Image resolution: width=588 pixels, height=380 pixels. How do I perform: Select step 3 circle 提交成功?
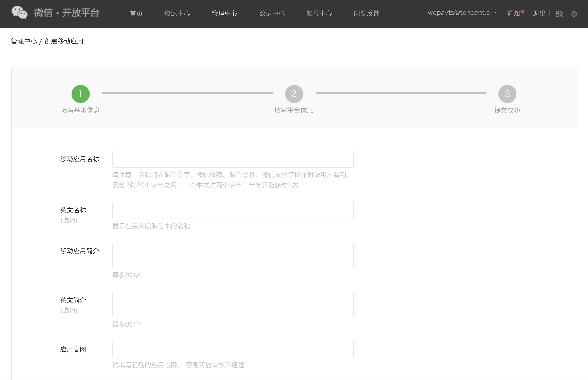click(x=507, y=94)
